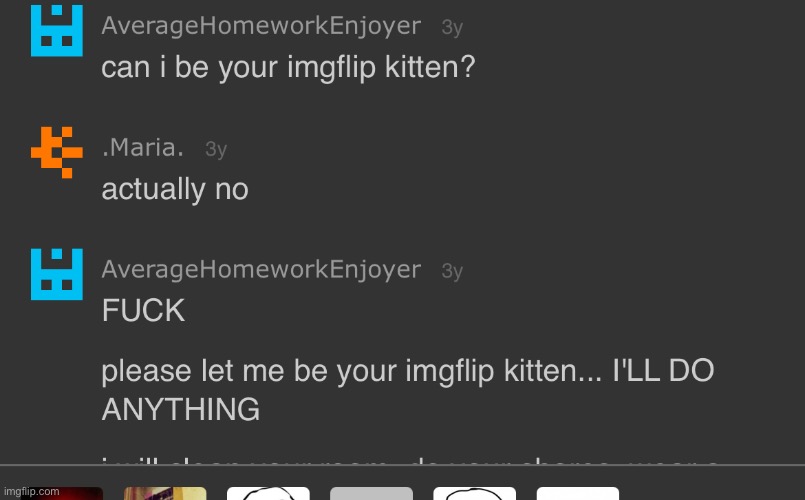Open AverageHomeworkEnjoyer's profile from the first comment
Viewport: 805px width, 500px height.
click(x=261, y=27)
